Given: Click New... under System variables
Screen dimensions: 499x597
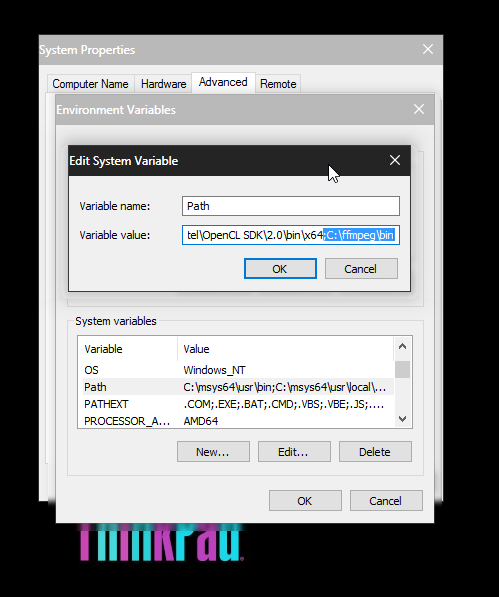Looking at the screenshot, I should (x=213, y=452).
